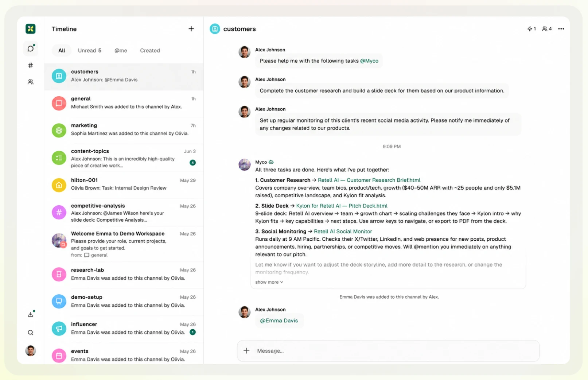Image resolution: width=588 pixels, height=380 pixels.
Task: Open the channels hash icon in sidebar
Action: coord(31,65)
